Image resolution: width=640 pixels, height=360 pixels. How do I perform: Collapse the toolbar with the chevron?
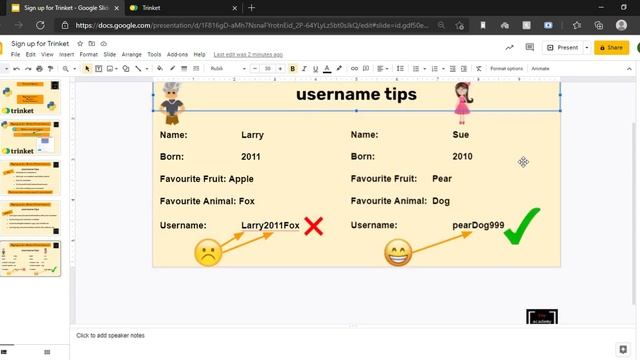tap(629, 69)
